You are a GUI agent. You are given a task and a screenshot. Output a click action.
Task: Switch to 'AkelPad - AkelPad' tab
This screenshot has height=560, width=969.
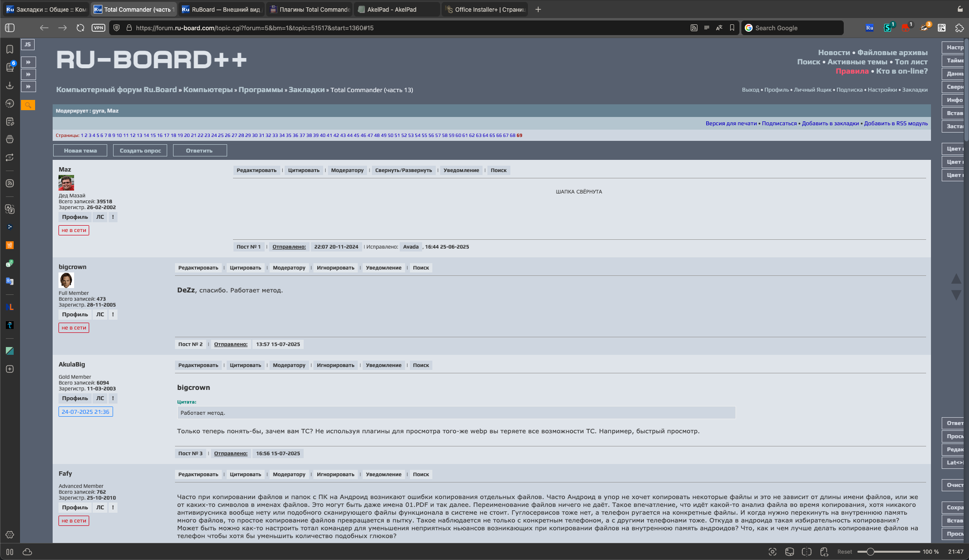pyautogui.click(x=397, y=9)
